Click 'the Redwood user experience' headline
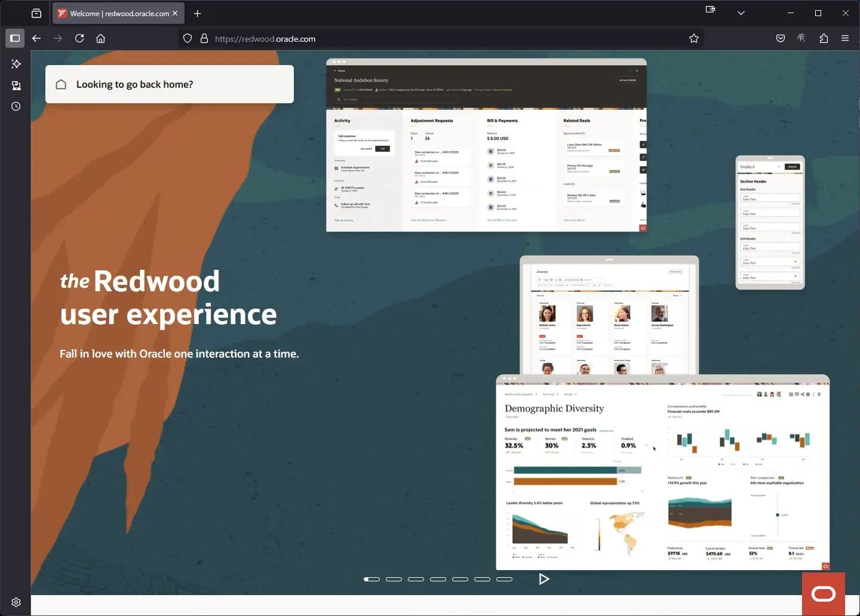Image resolution: width=860 pixels, height=616 pixels. (x=168, y=297)
